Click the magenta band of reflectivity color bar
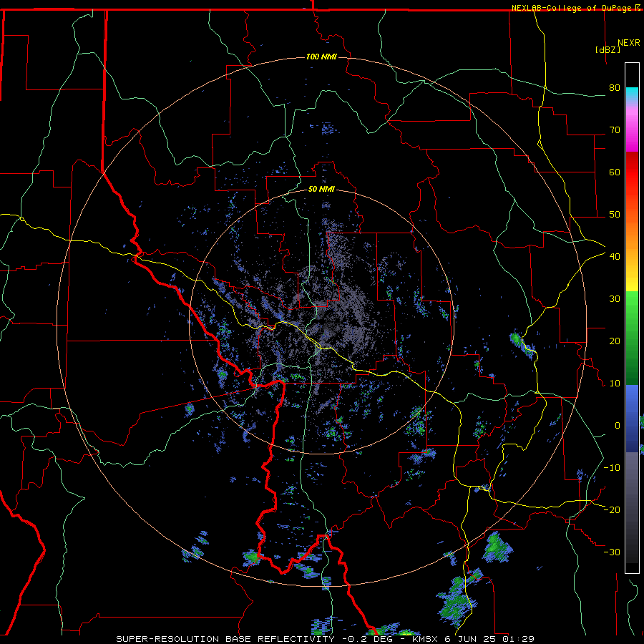This screenshot has width=644, height=644. [x=632, y=132]
